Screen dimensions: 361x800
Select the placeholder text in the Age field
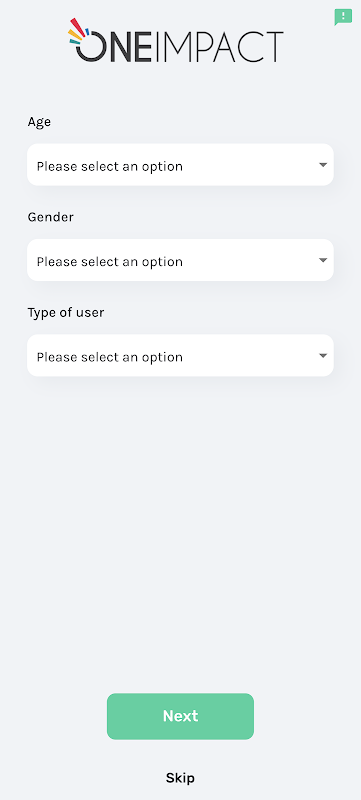click(x=110, y=166)
